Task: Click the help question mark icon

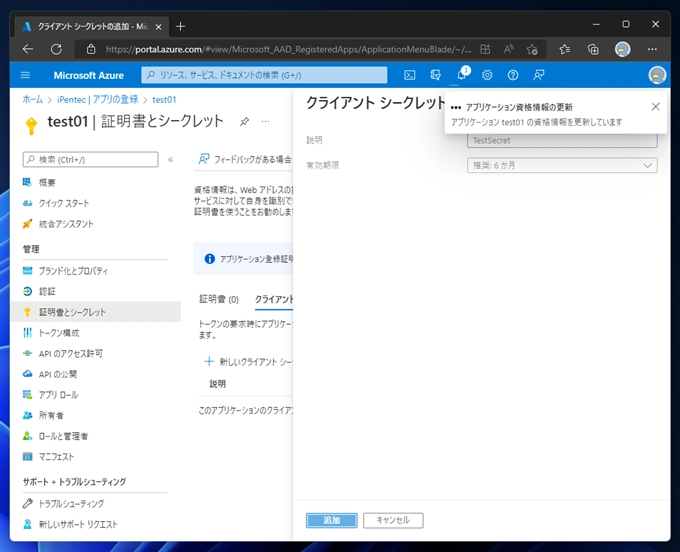Action: pos(513,75)
